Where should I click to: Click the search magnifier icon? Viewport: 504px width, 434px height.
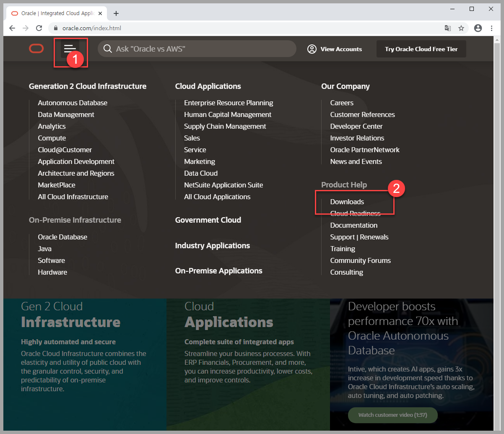click(x=107, y=49)
